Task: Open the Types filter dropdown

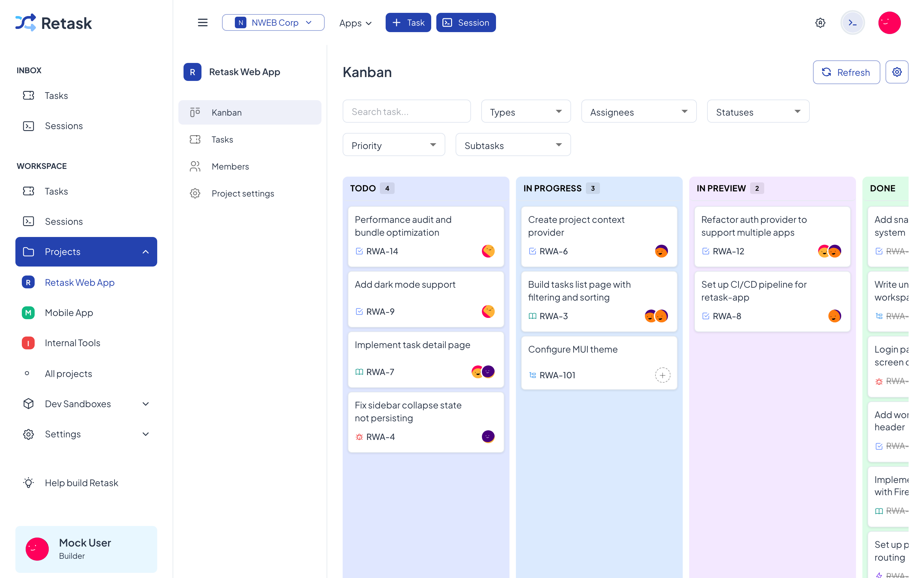Action: click(x=526, y=112)
